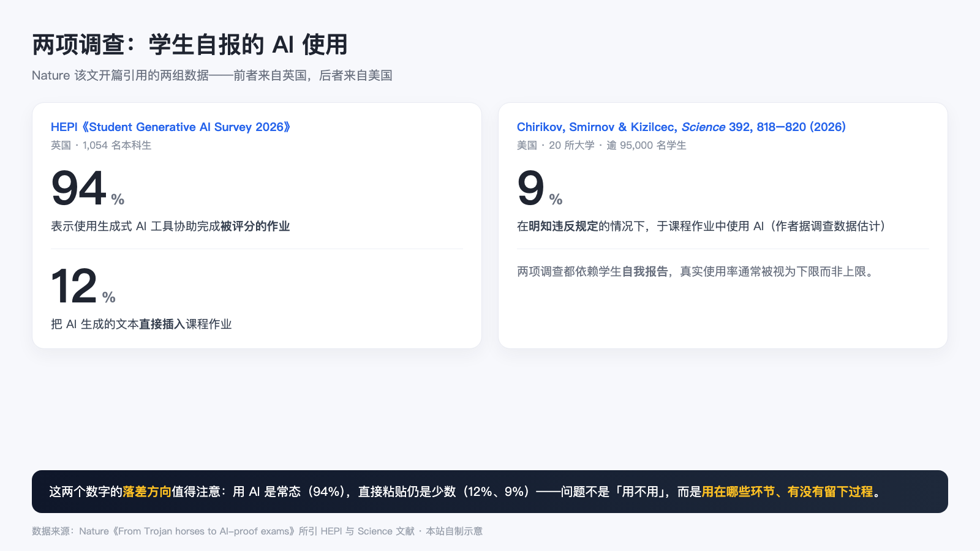Image resolution: width=980 pixels, height=551 pixels.
Task: Click the subtitle starting with Nature 该文开篇引用
Action: click(x=212, y=75)
